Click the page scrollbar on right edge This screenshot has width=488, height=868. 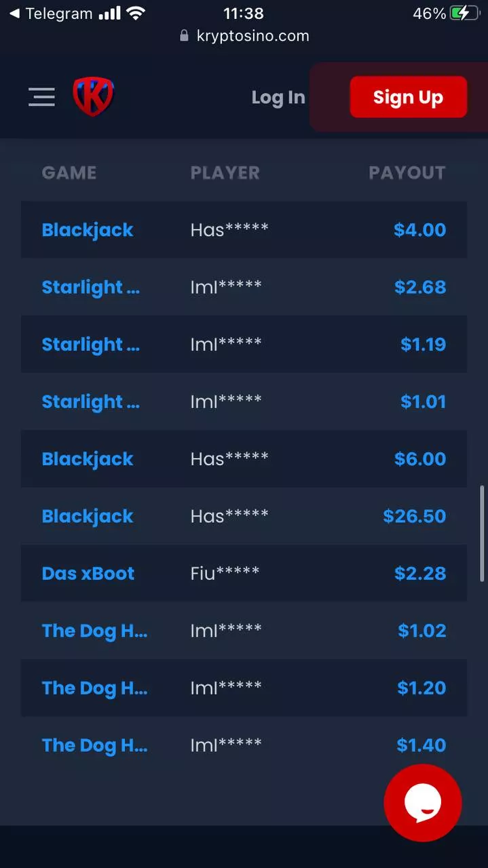click(483, 533)
